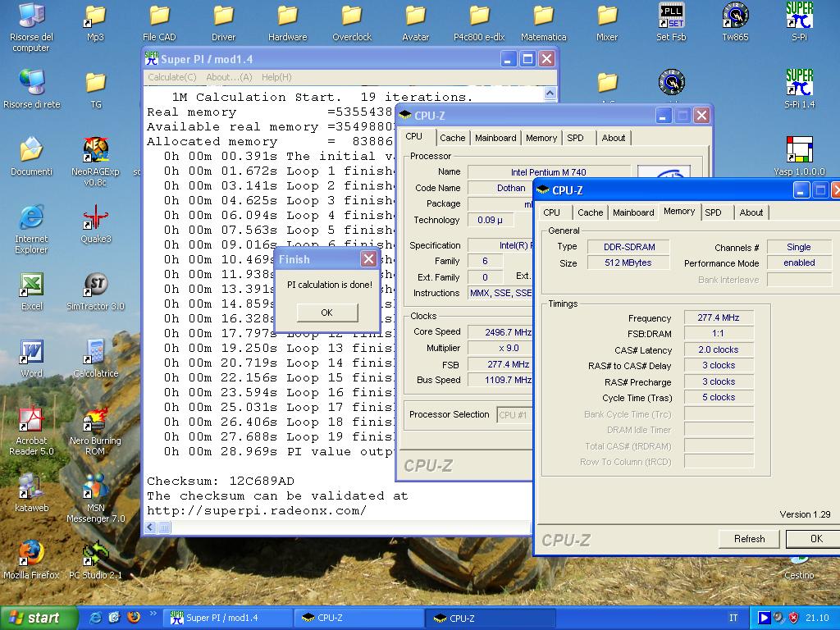
Task: Open Processor Selection CPU #1 dropdown
Action: tap(514, 414)
